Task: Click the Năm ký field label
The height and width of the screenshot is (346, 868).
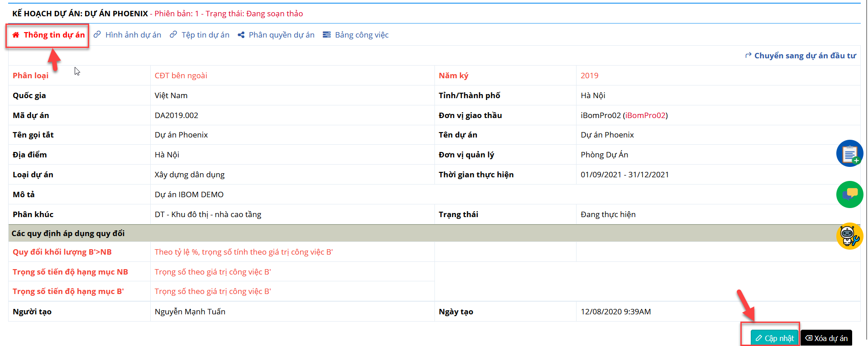Action: [453, 76]
